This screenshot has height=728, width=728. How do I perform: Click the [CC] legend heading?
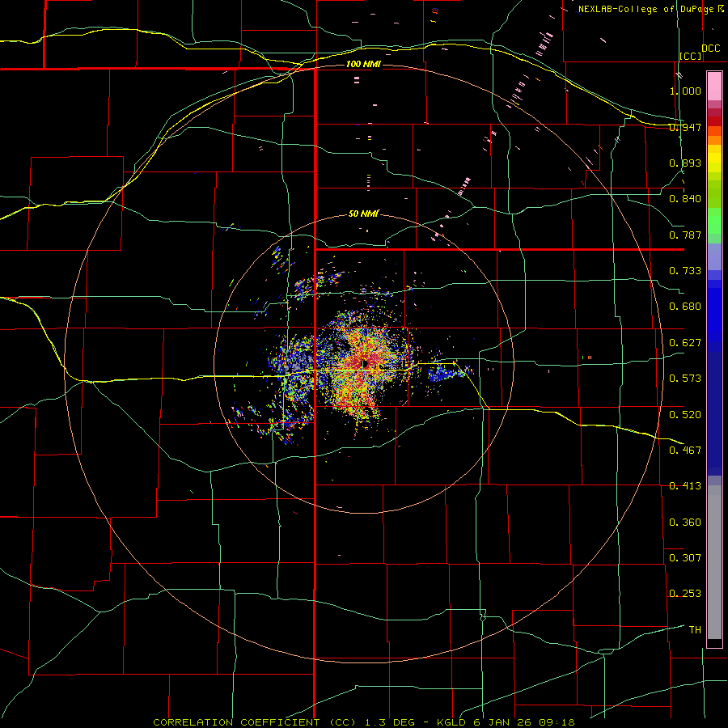[x=691, y=56]
